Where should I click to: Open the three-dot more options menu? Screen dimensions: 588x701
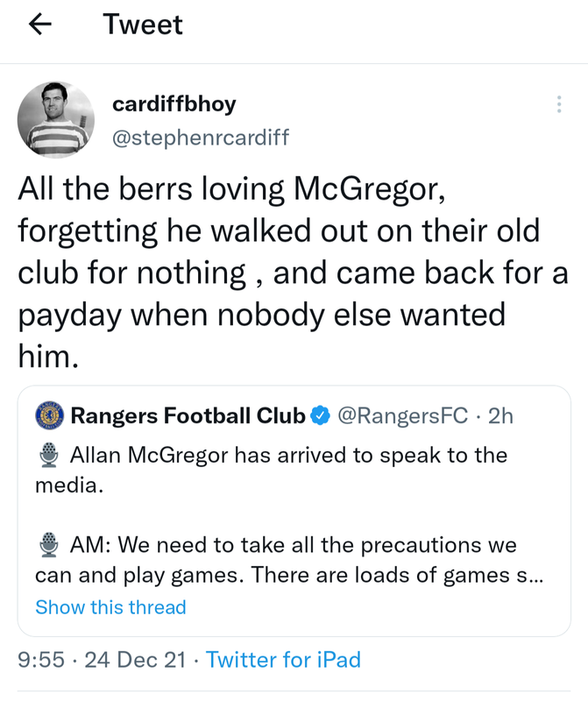[x=559, y=105]
